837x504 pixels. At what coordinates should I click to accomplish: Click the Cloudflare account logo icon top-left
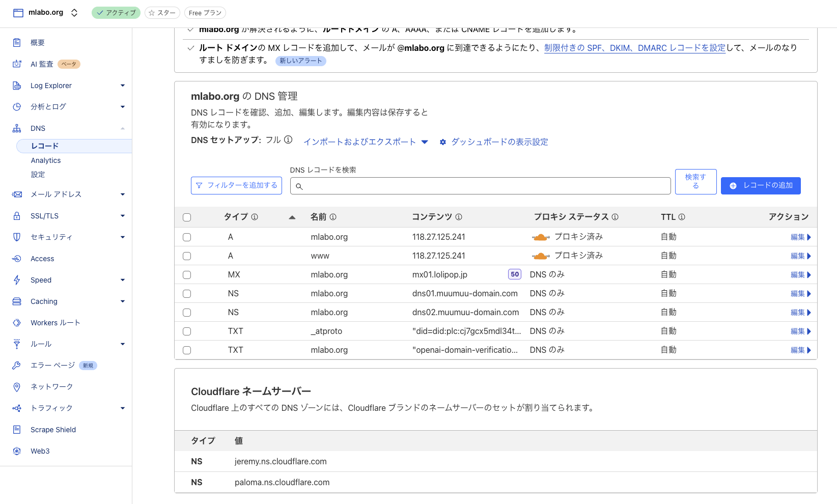(x=17, y=12)
